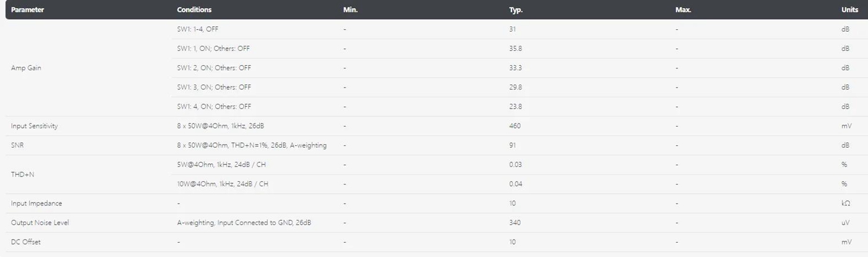Click the Parameter column header
Viewport: 868px width, 257px height.
tap(27, 10)
